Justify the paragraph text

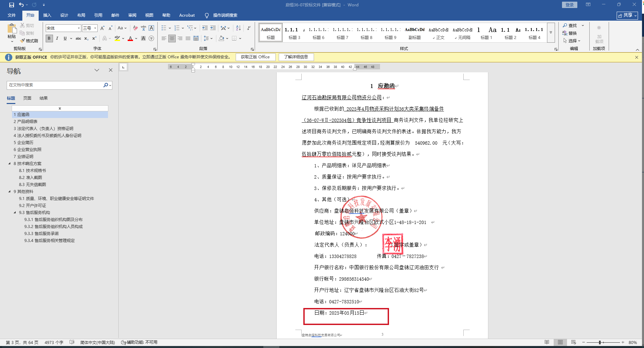point(188,39)
